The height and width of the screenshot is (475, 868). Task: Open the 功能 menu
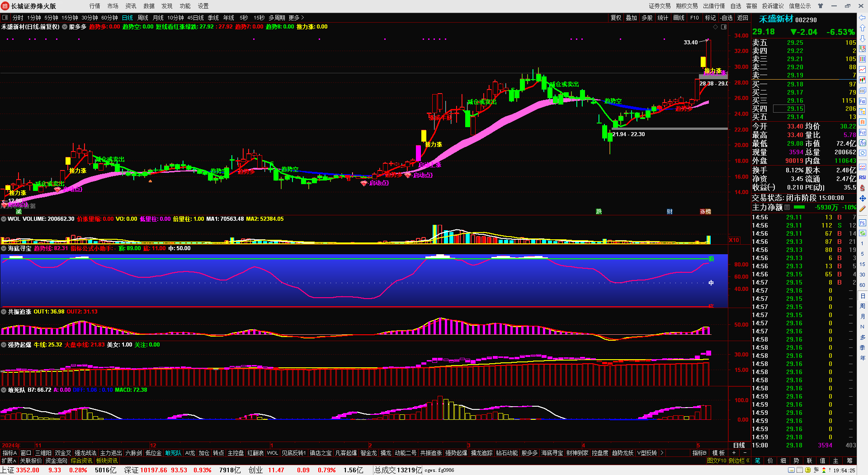[x=185, y=6]
